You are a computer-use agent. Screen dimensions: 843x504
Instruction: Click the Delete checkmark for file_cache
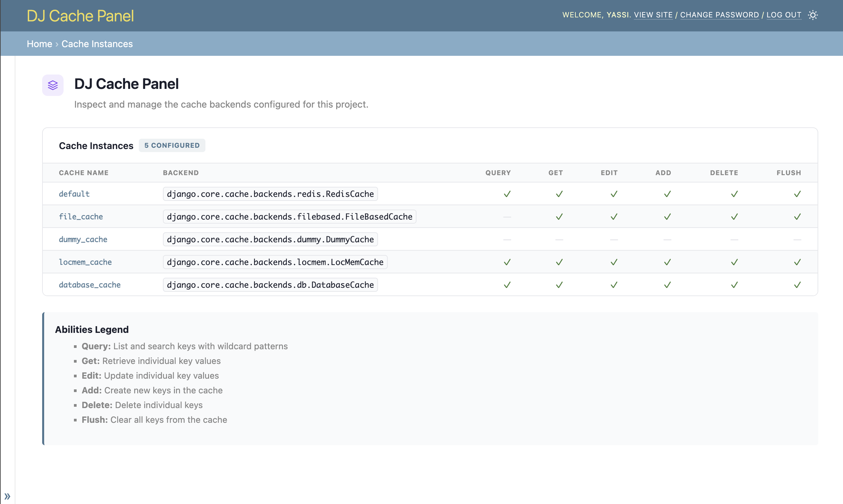pyautogui.click(x=734, y=217)
